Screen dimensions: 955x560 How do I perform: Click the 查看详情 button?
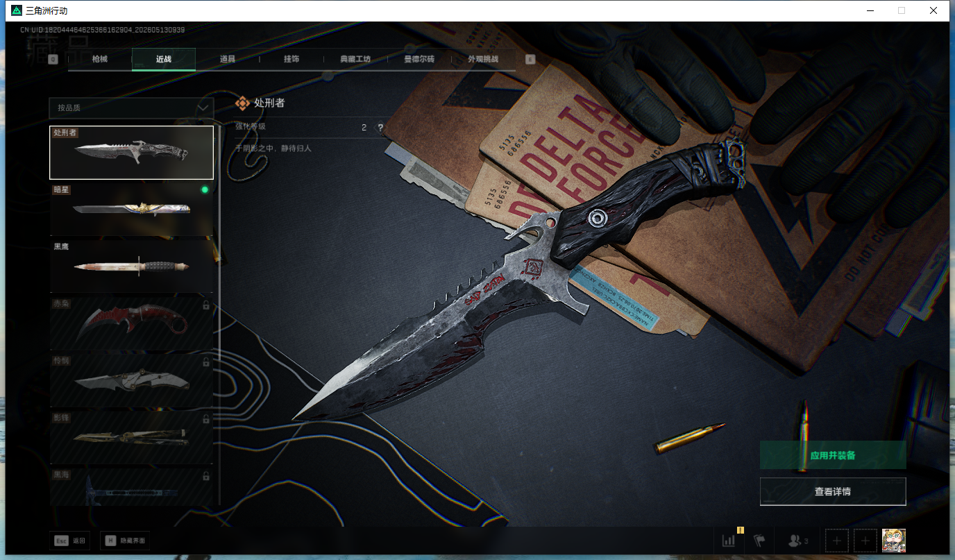coord(833,491)
